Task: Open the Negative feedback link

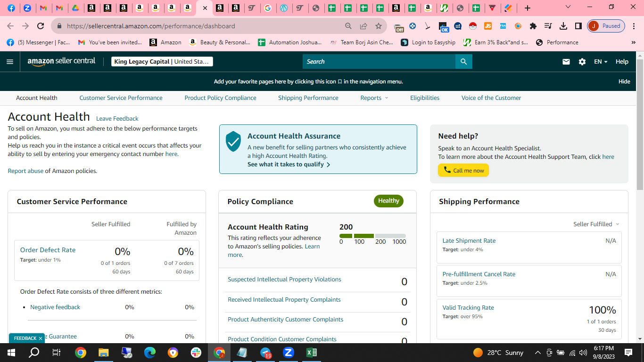Action: (55, 307)
